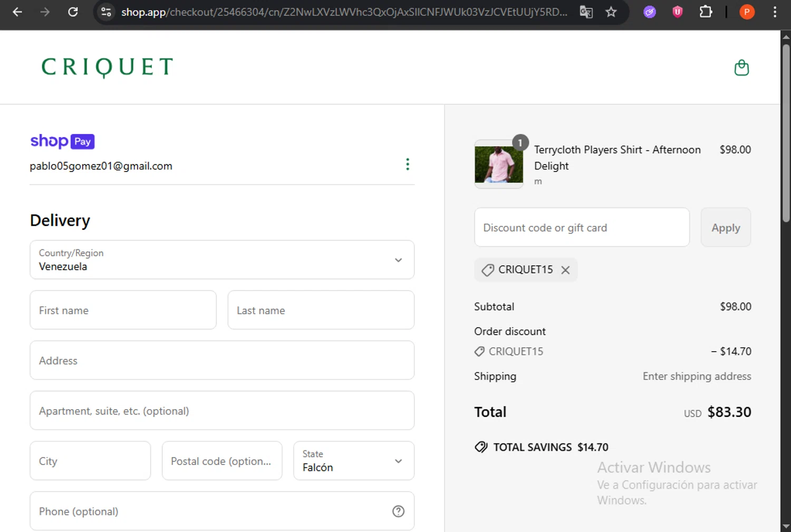Click the email pablo05gomez01@gmail.com
This screenshot has width=791, height=532.
click(x=101, y=166)
